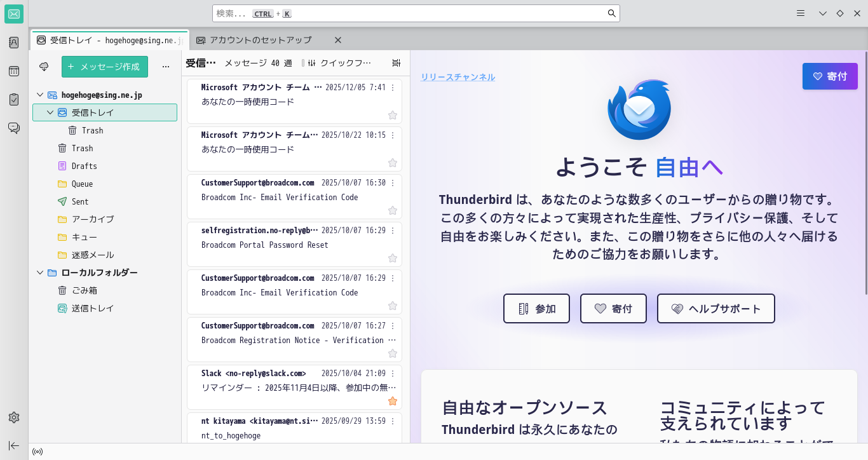Collapse the hogehoge@sing.ne.jp account tree
The height and width of the screenshot is (460, 868).
pos(40,95)
